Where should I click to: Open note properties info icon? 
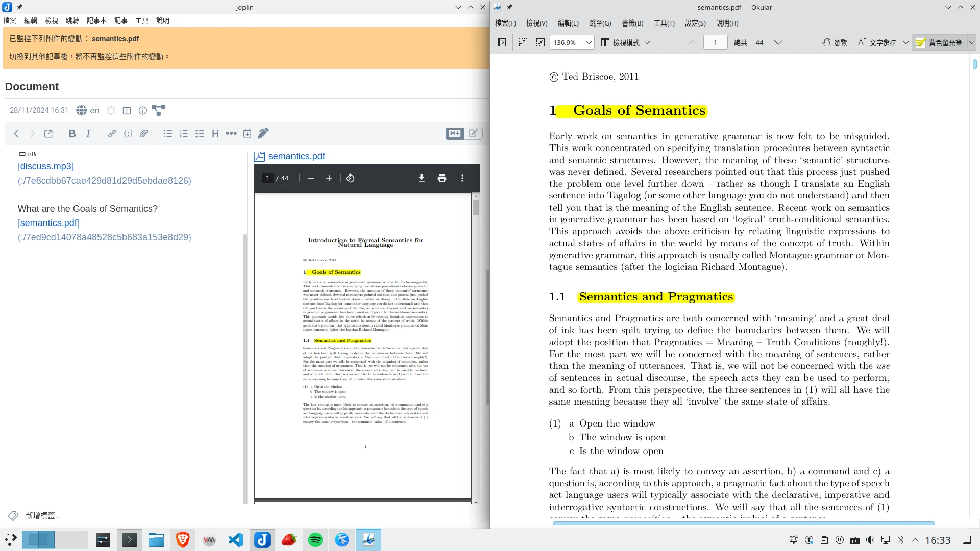pos(143,110)
